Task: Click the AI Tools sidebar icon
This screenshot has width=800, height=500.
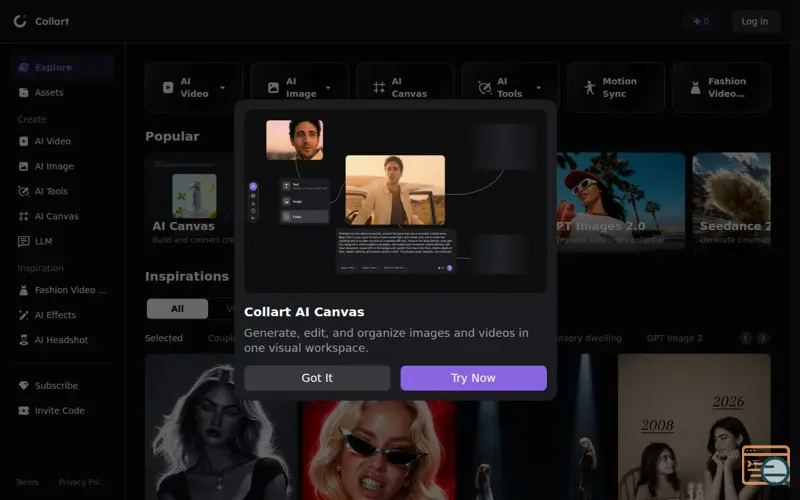Action: (x=23, y=191)
